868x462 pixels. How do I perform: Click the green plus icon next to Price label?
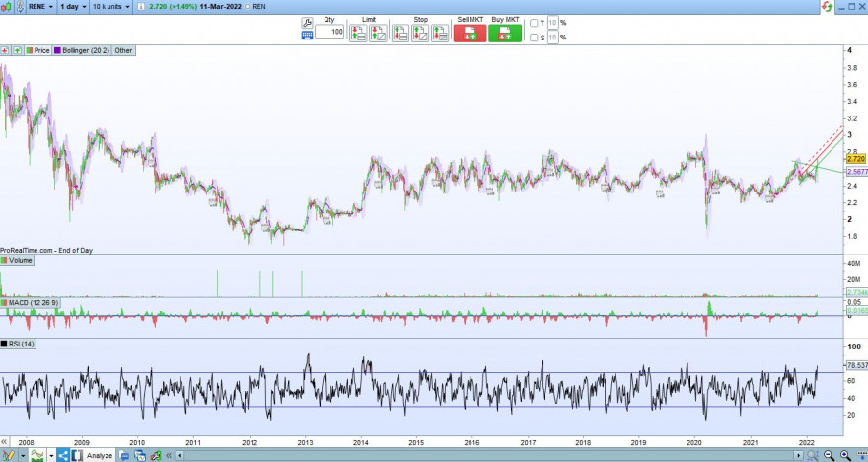coord(18,50)
